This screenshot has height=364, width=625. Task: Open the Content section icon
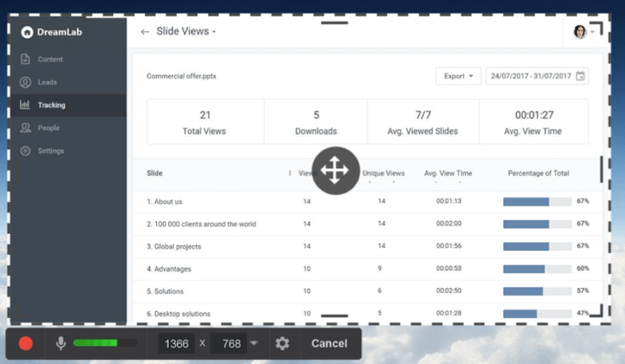25,59
